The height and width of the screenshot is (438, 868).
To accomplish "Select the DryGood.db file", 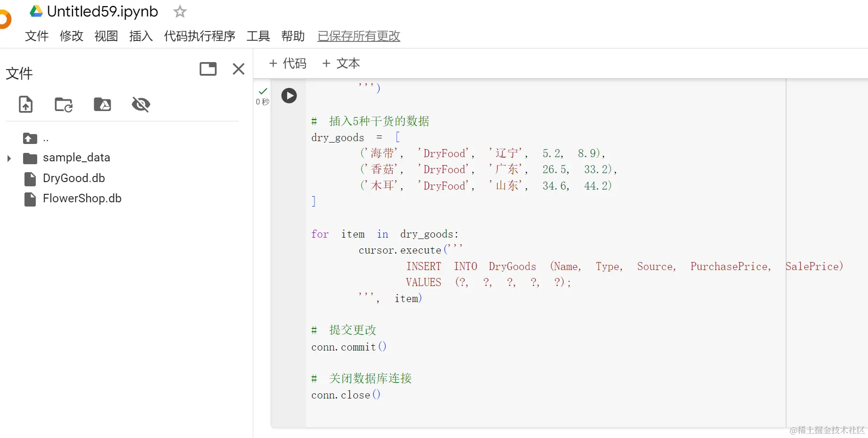I will click(x=73, y=178).
